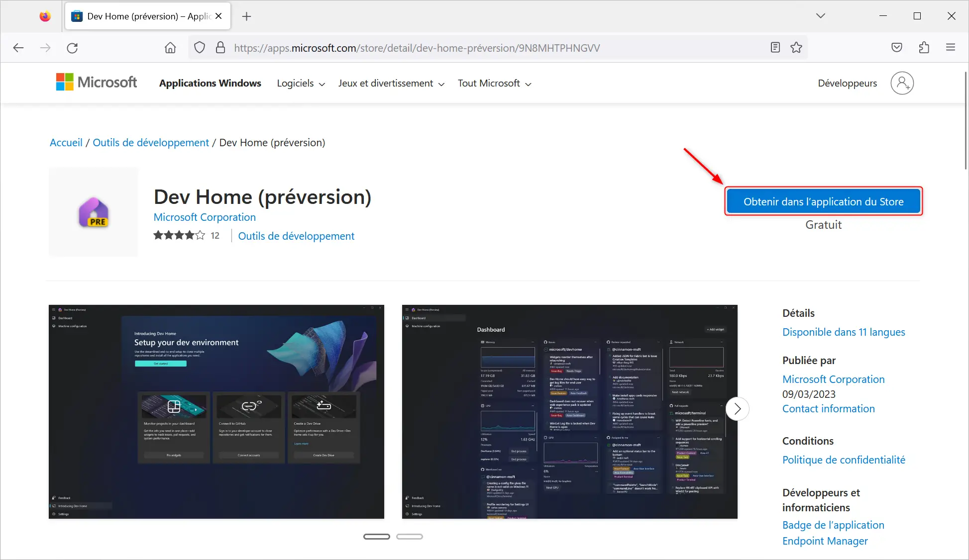The image size is (969, 560).
Task: Open Applications Windows nav item
Action: click(x=210, y=83)
